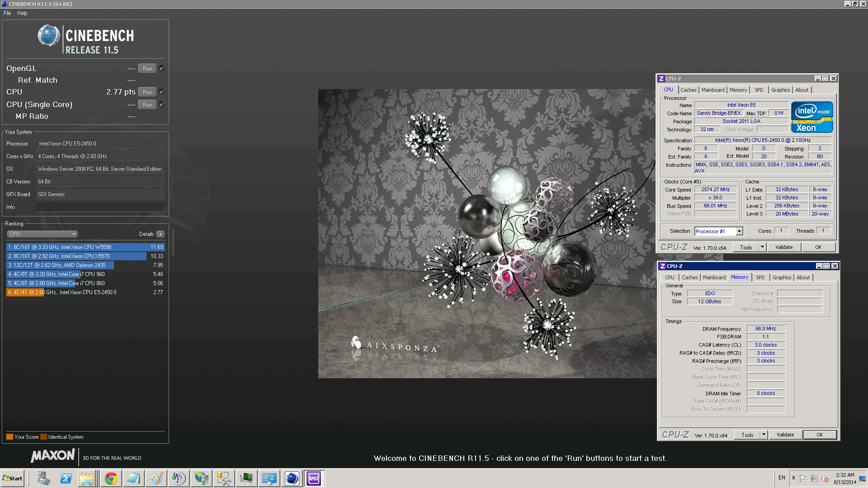Click Validate in upper CPU-Z window
This screenshot has width=868, height=488.
click(784, 247)
